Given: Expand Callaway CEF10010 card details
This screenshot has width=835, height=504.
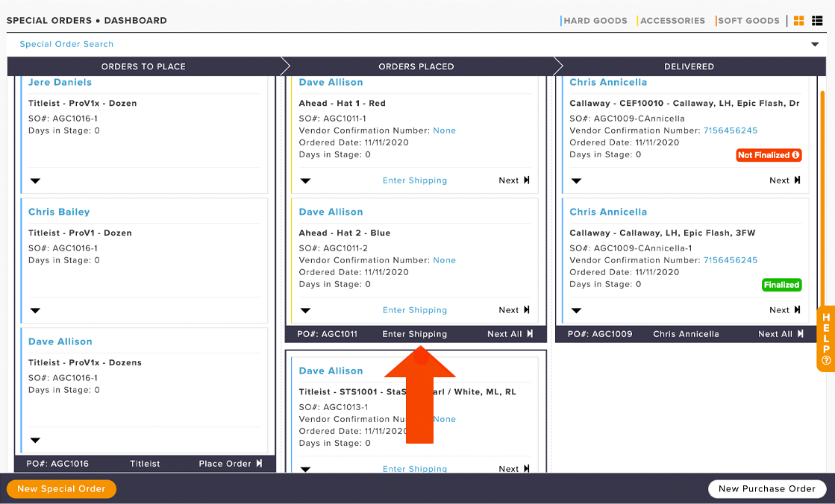Looking at the screenshot, I should point(576,181).
